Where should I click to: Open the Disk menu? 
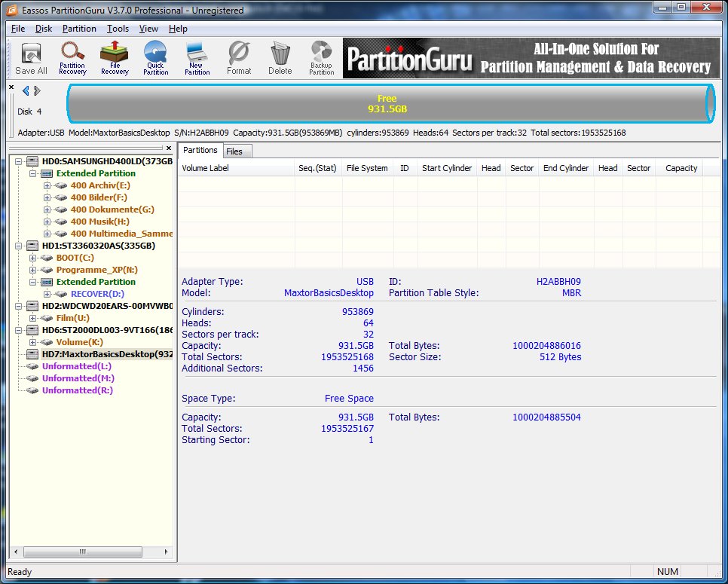pos(44,29)
